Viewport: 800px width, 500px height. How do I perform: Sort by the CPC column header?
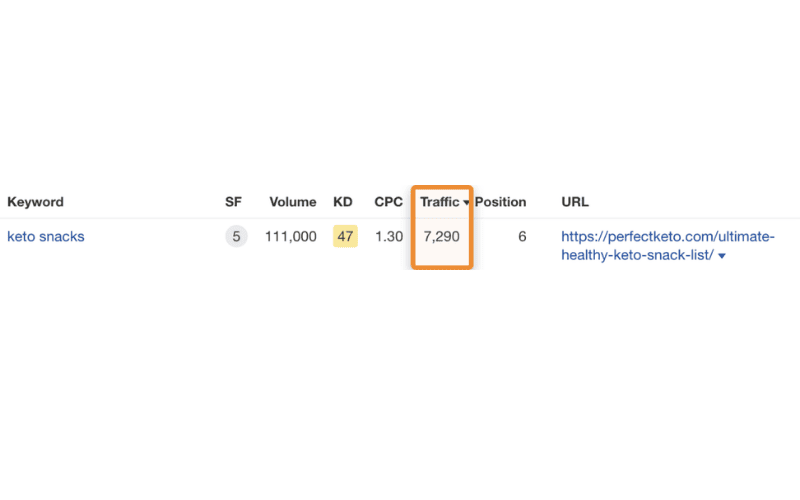388,202
